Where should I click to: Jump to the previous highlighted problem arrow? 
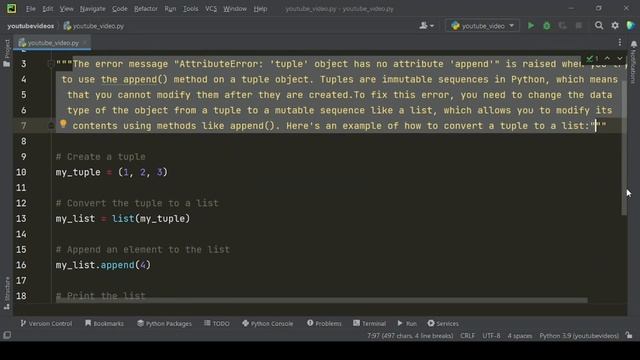pyautogui.click(x=607, y=59)
